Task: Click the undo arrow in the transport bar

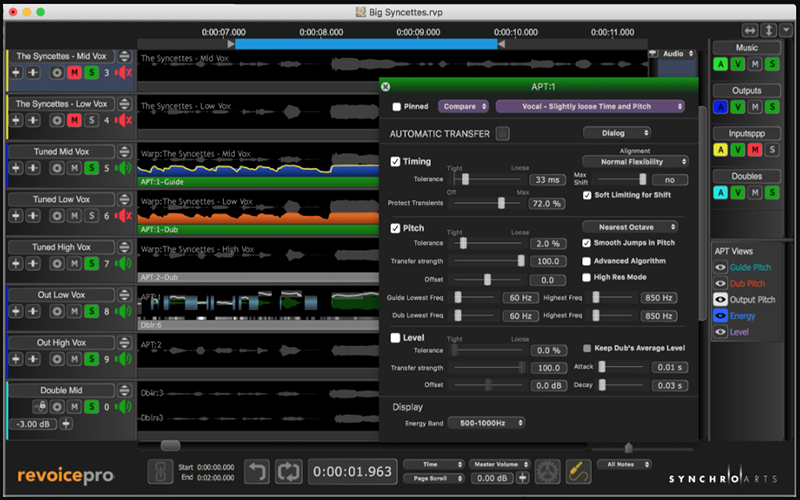Action: (257, 470)
